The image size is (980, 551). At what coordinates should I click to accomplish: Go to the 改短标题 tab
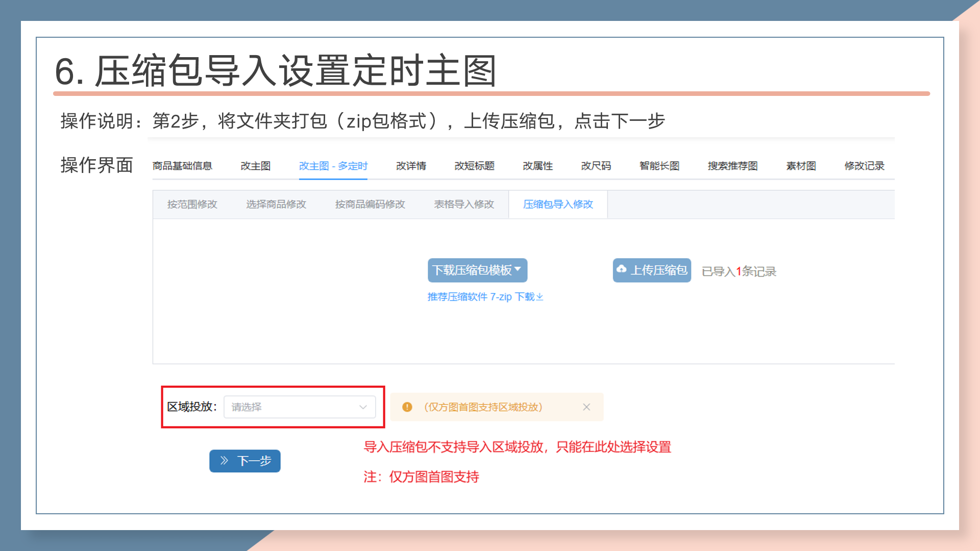point(474,166)
